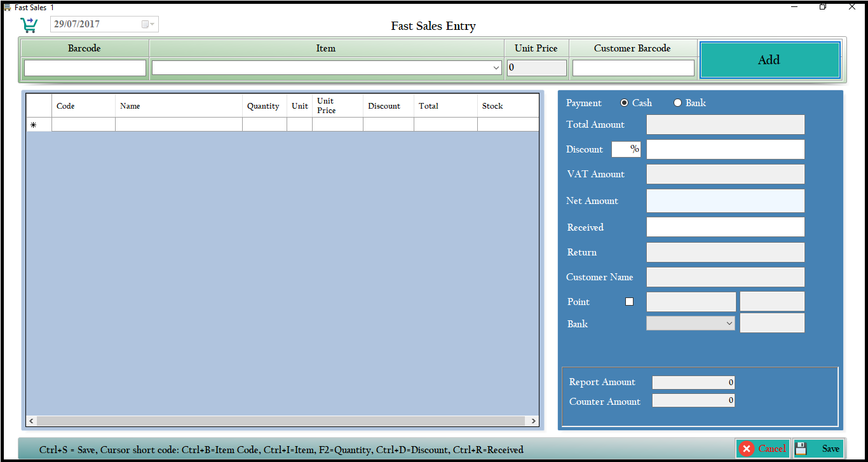Click the shopping cart icon
The height and width of the screenshot is (462, 868).
click(29, 25)
